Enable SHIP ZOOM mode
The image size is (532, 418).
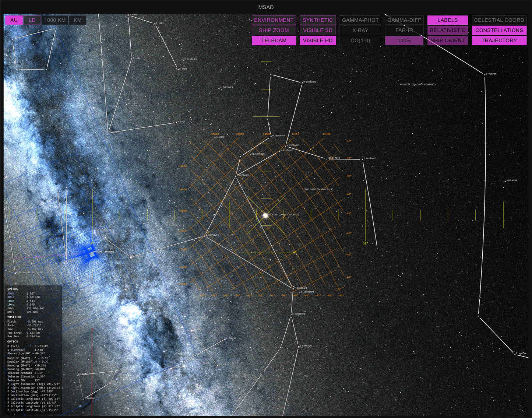click(x=274, y=30)
